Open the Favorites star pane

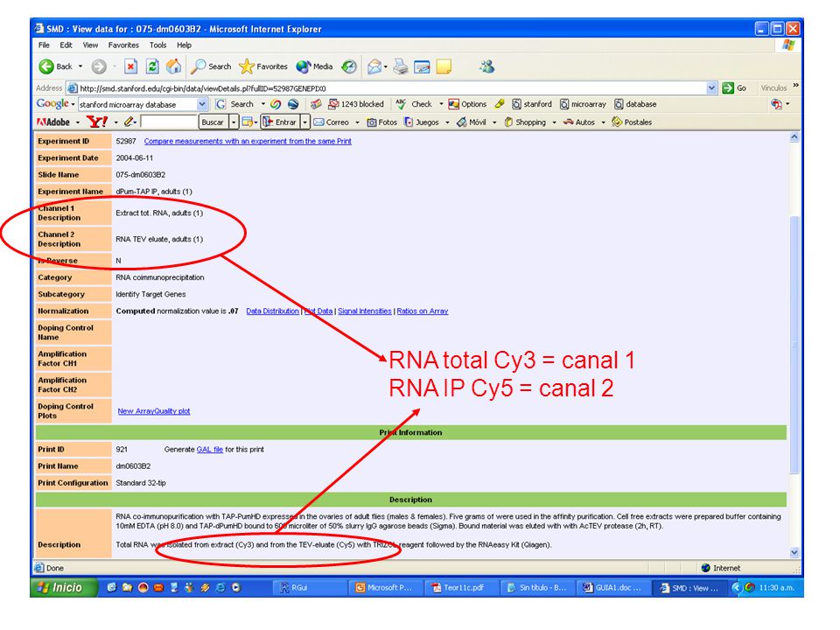click(x=263, y=66)
